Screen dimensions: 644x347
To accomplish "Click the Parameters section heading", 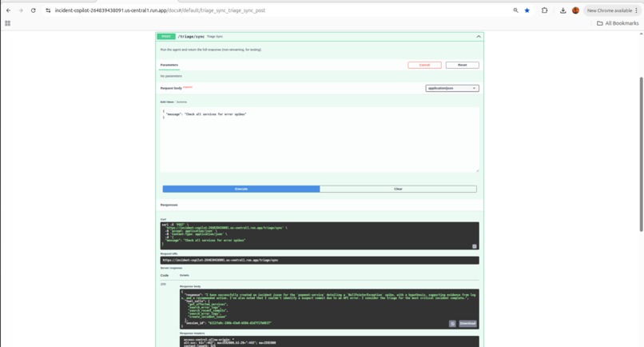I will click(169, 65).
